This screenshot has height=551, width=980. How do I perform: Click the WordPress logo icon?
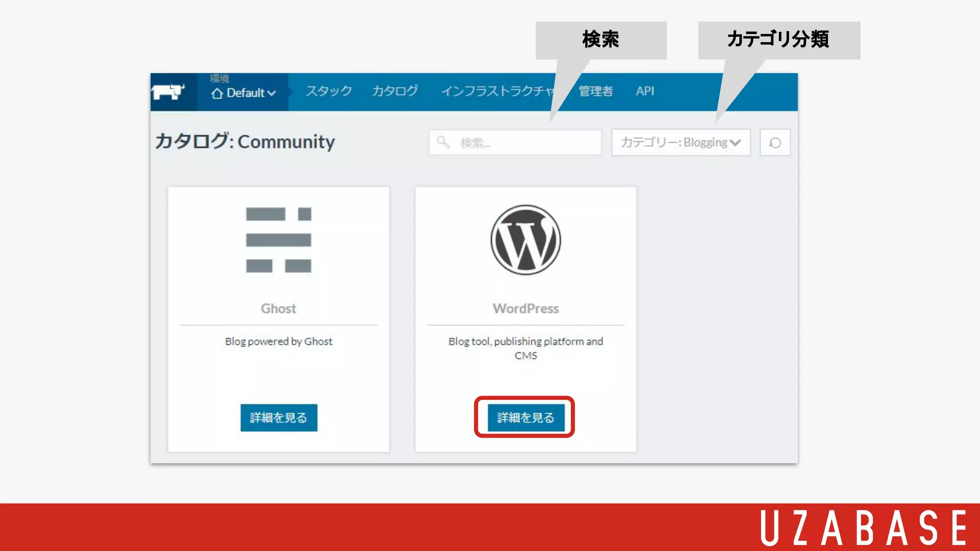point(525,240)
